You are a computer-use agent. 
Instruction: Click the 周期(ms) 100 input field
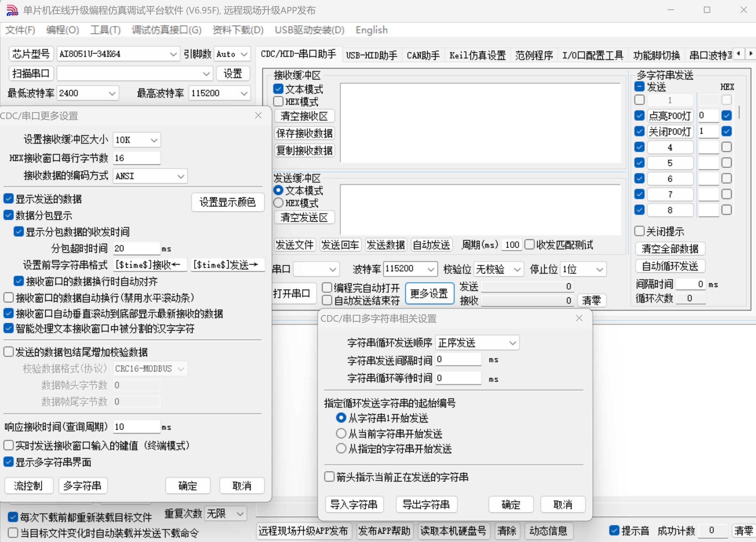point(512,245)
